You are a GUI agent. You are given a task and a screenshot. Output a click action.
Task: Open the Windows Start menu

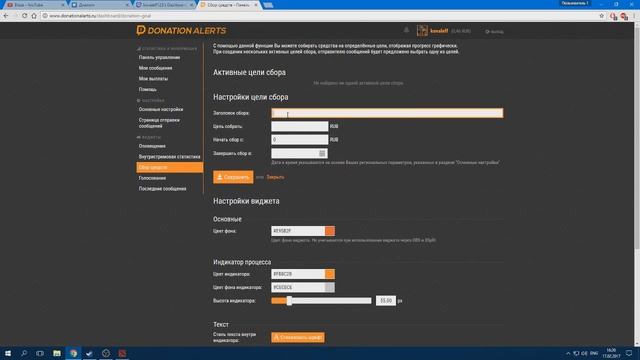coord(8,353)
